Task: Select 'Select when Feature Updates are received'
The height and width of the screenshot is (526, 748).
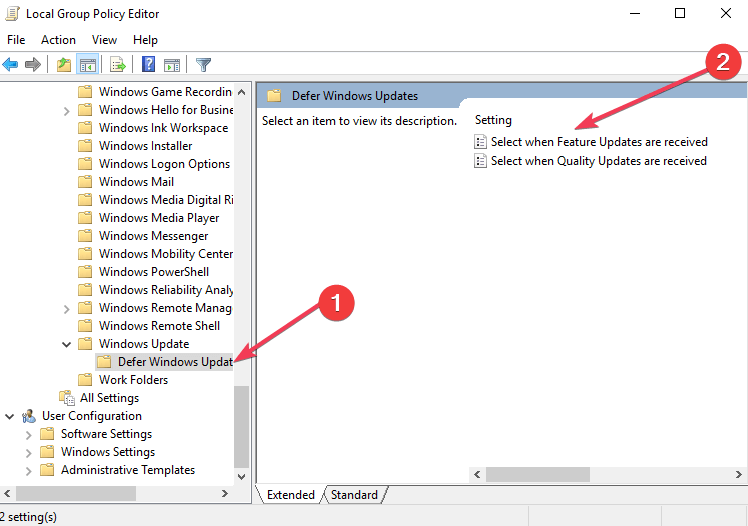Action: pyautogui.click(x=599, y=142)
